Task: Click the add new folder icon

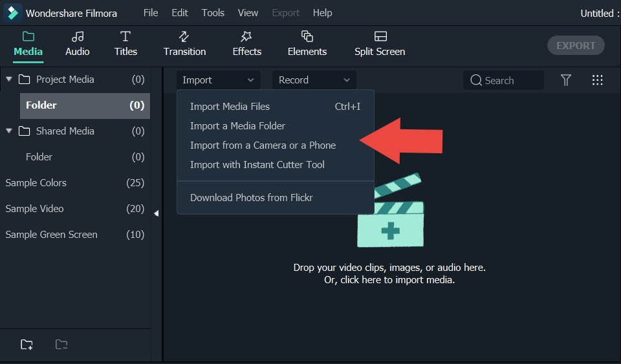Action: tap(27, 344)
